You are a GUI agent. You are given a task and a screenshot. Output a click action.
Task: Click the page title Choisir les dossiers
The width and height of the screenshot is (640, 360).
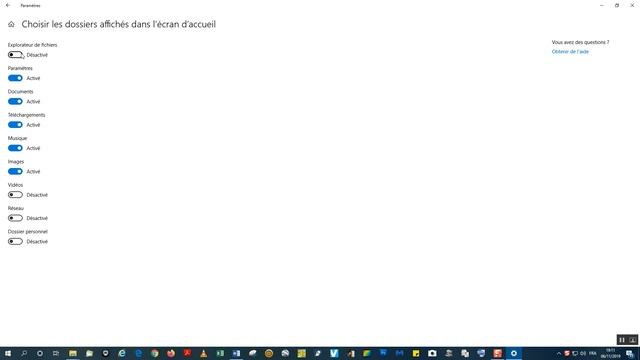pyautogui.click(x=119, y=24)
